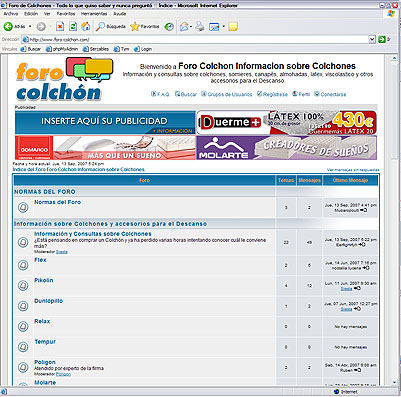This screenshot has width=401, height=397.
Task: Open the History clock icon in toolbar
Action: 169,27
